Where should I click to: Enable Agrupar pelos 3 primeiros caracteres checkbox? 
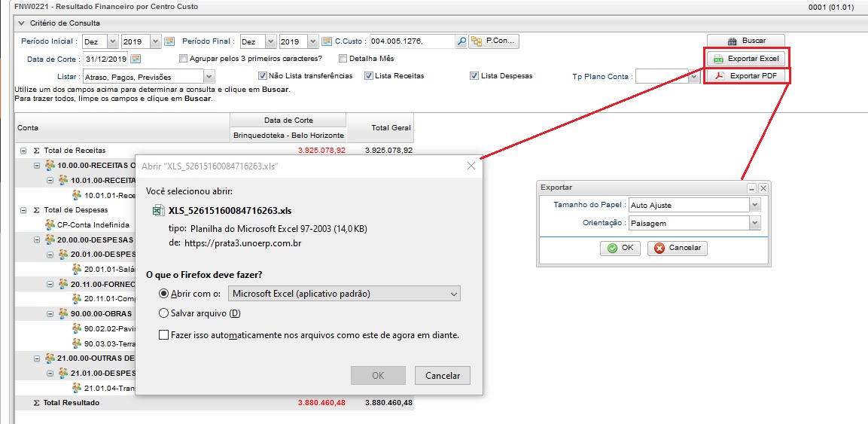[x=184, y=59]
